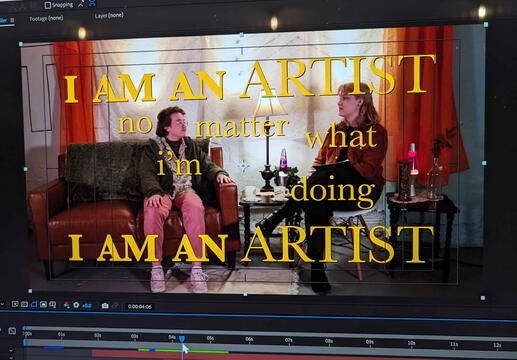Click the blue current-time indicator playhead
The width and height of the screenshot is (517, 360).
(182, 339)
